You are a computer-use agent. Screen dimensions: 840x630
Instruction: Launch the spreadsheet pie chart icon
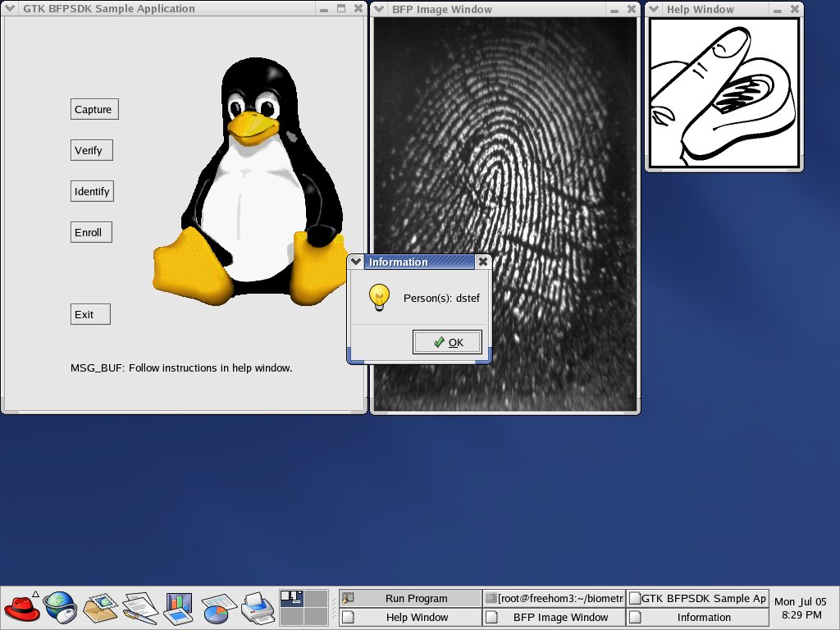[x=218, y=608]
